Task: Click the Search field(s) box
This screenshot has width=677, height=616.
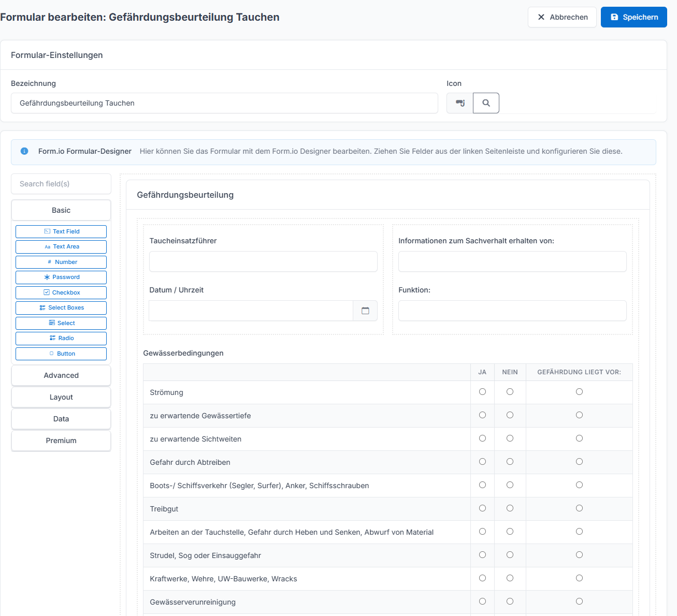Action: pyautogui.click(x=61, y=184)
